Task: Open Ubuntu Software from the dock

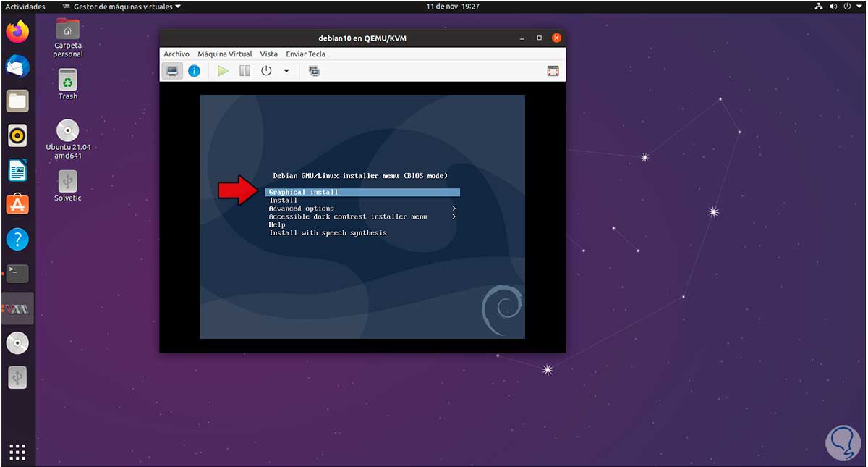Action: click(17, 205)
